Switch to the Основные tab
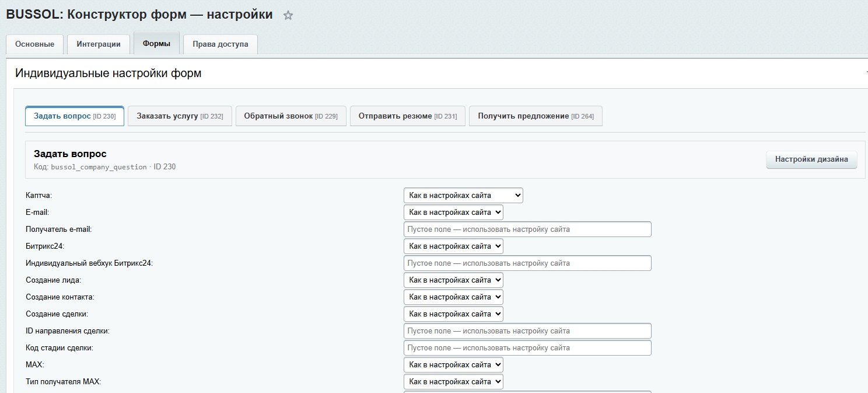The image size is (868, 393). coord(35,44)
